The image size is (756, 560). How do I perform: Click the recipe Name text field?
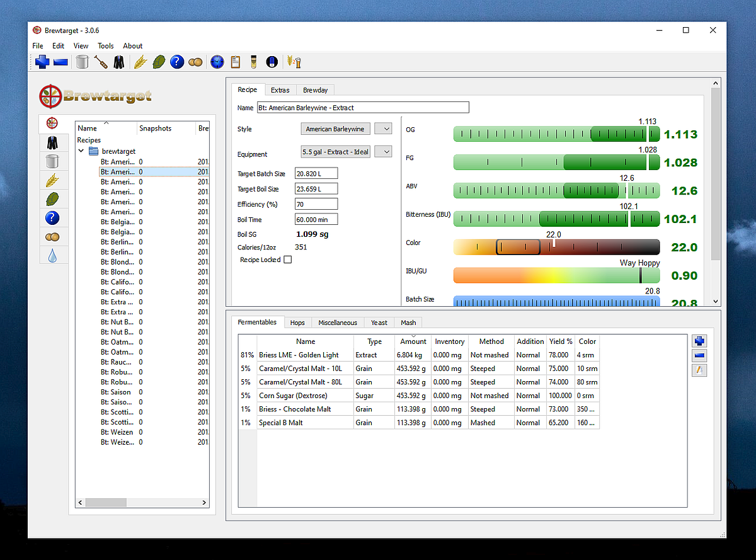point(363,108)
